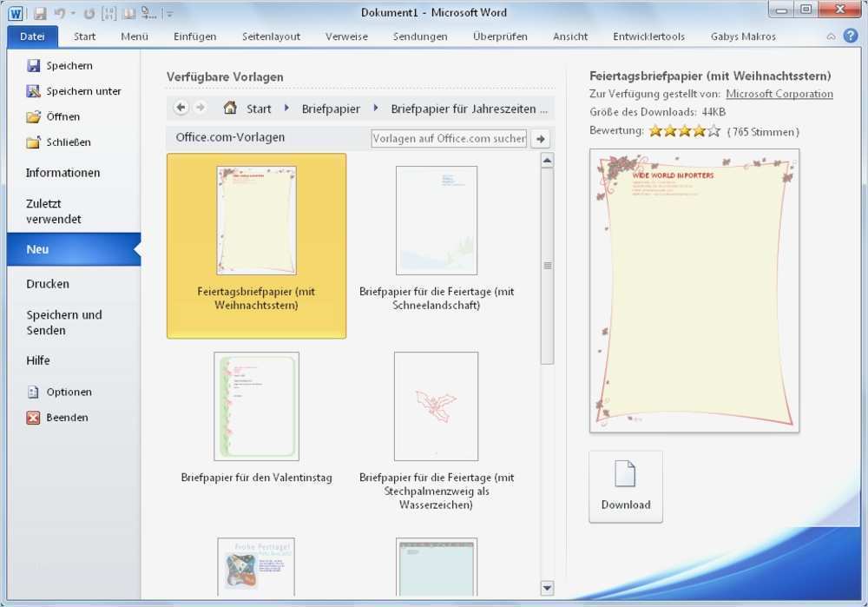Open the Gabys Makros ribbon tab

click(742, 36)
